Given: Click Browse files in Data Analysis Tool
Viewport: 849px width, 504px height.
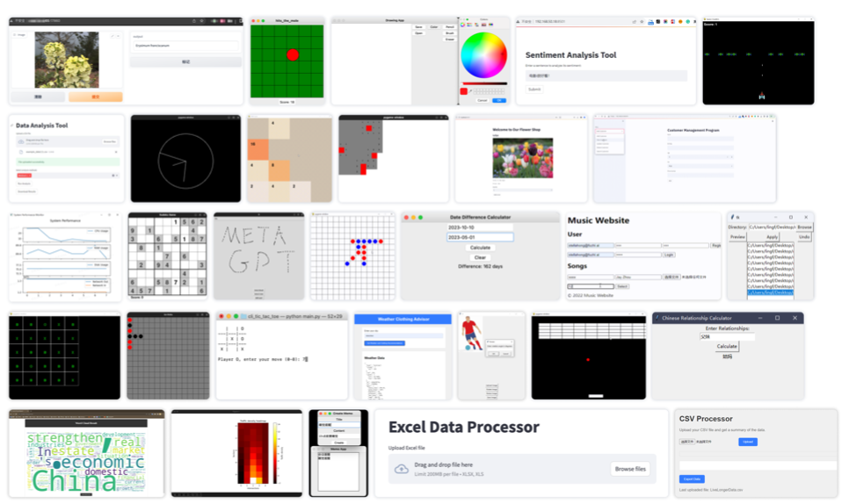Looking at the screenshot, I should point(109,141).
